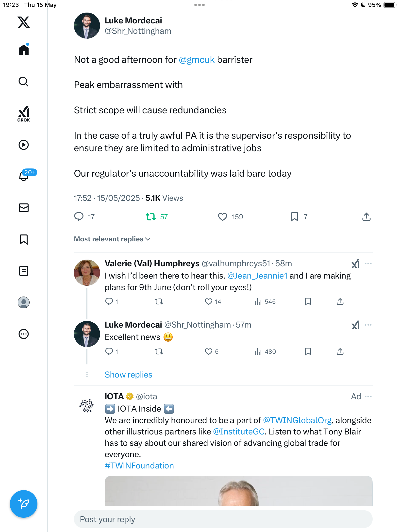Open the Messages envelope icon
The height and width of the screenshot is (532, 399).
click(x=24, y=208)
